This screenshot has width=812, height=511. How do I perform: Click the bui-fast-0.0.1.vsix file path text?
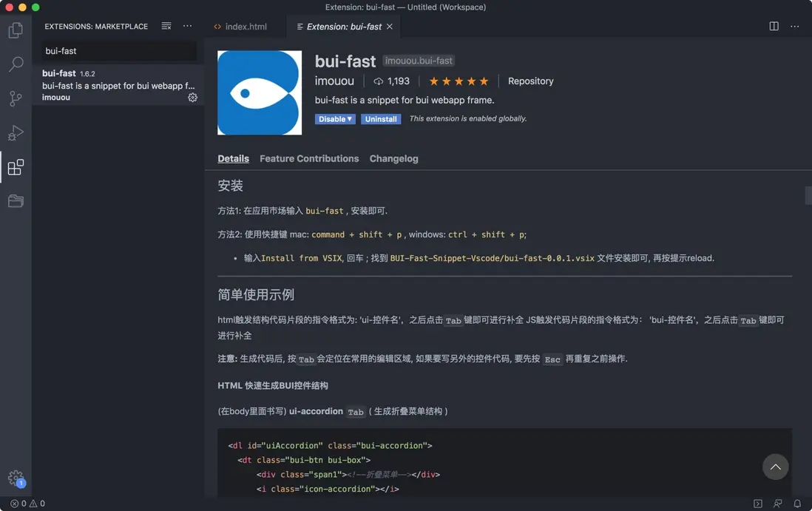pyautogui.click(x=492, y=258)
